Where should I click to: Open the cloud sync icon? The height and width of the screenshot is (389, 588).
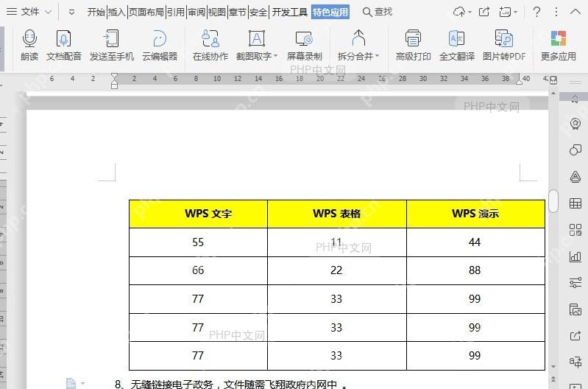[460, 12]
